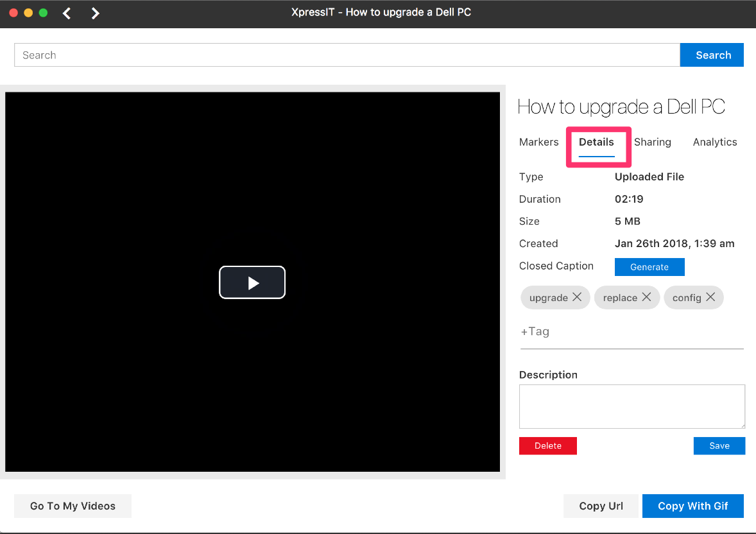Click Copy Url button
Screen dimensions: 756x534
[x=601, y=506]
